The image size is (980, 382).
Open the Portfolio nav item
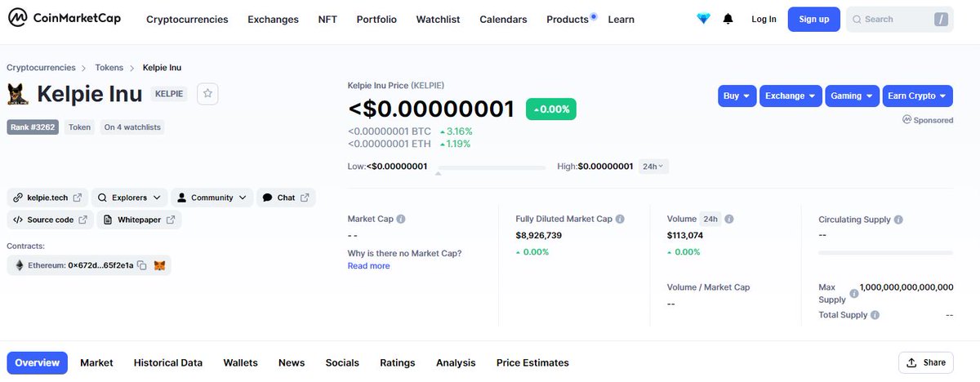pos(376,19)
